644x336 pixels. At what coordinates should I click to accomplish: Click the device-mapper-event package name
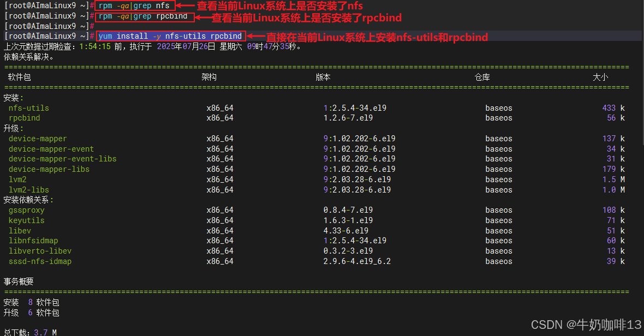tap(51, 149)
